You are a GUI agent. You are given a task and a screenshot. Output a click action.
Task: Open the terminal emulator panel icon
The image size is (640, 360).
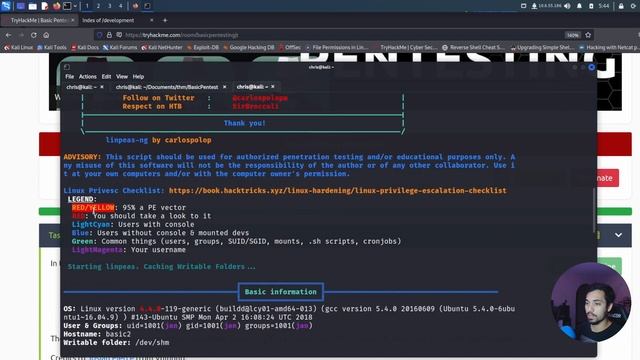(67, 6)
